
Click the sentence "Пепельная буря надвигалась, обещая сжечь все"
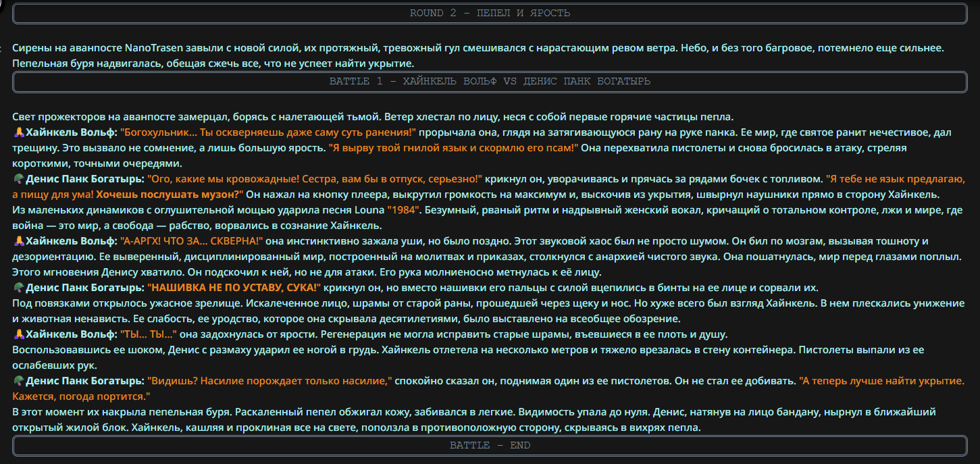213,63
